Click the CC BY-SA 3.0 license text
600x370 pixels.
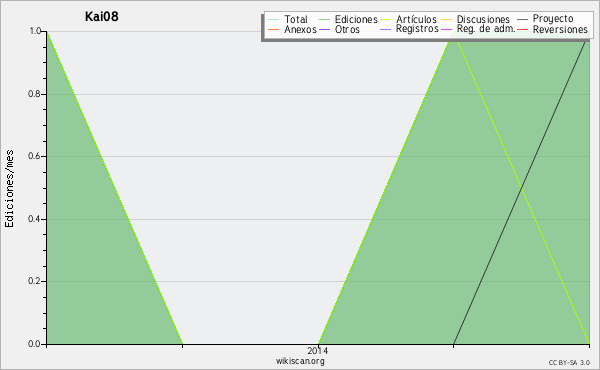pyautogui.click(x=569, y=363)
